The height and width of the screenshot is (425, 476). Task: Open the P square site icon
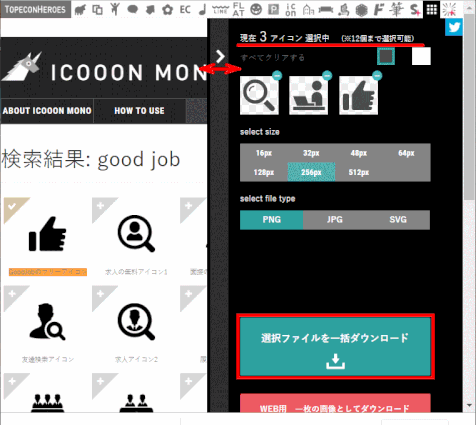[x=274, y=10]
